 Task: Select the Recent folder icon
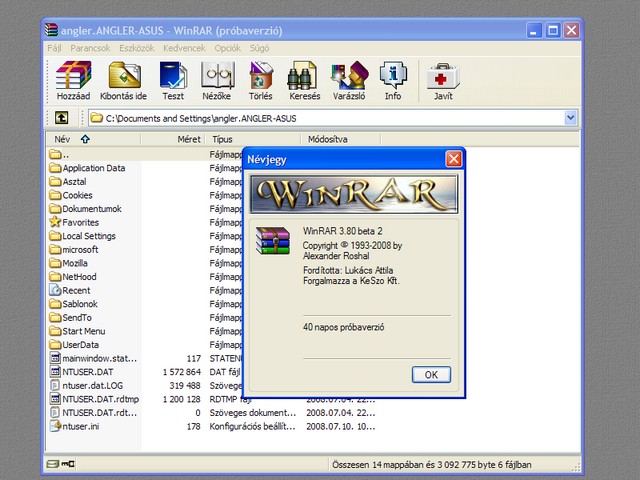click(x=55, y=290)
